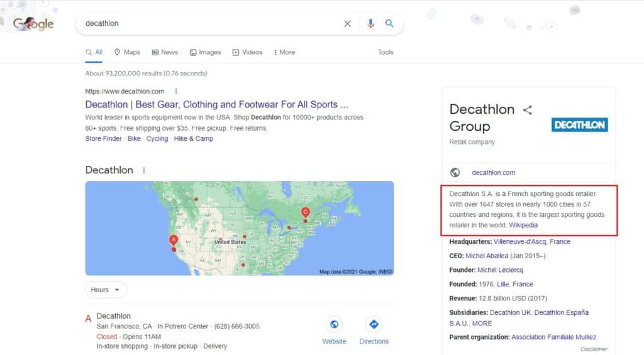The width and height of the screenshot is (644, 355).
Task: Click the Directions arrow icon
Action: (374, 324)
